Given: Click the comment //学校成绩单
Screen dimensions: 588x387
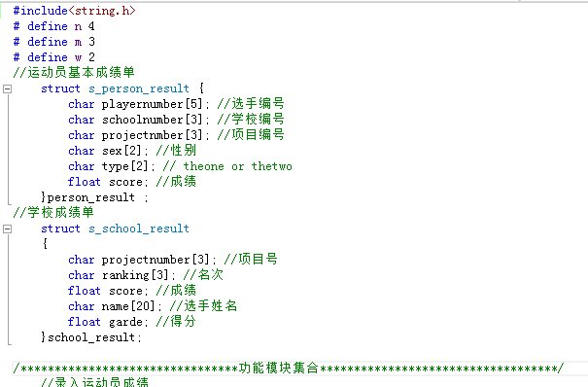Looking at the screenshot, I should pyautogui.click(x=53, y=213).
